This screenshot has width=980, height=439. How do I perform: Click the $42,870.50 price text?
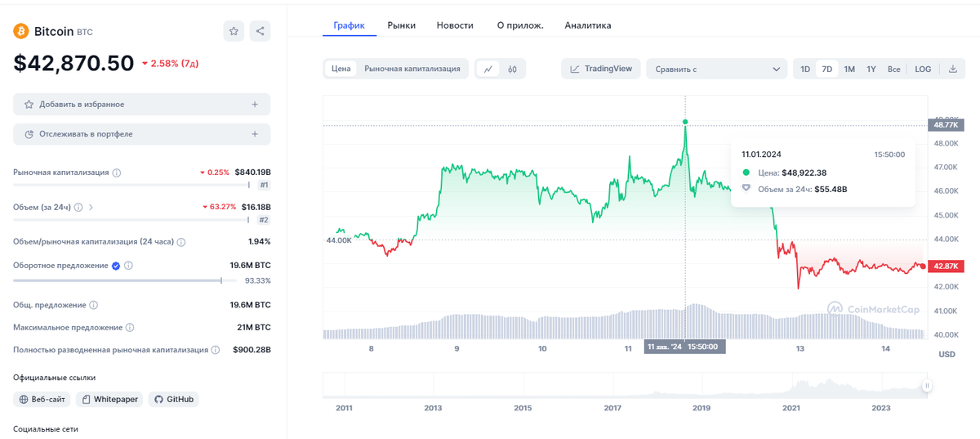pos(73,63)
